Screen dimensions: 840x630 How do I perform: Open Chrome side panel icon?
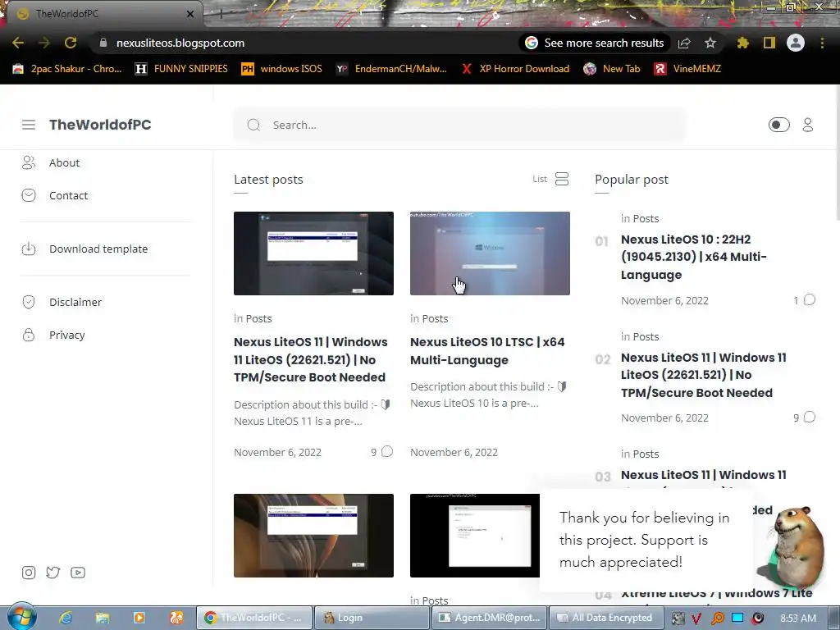[769, 43]
